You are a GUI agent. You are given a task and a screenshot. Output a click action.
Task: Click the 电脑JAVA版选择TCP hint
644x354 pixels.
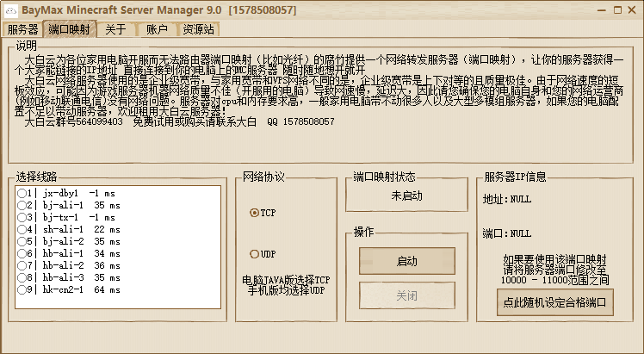coord(286,280)
